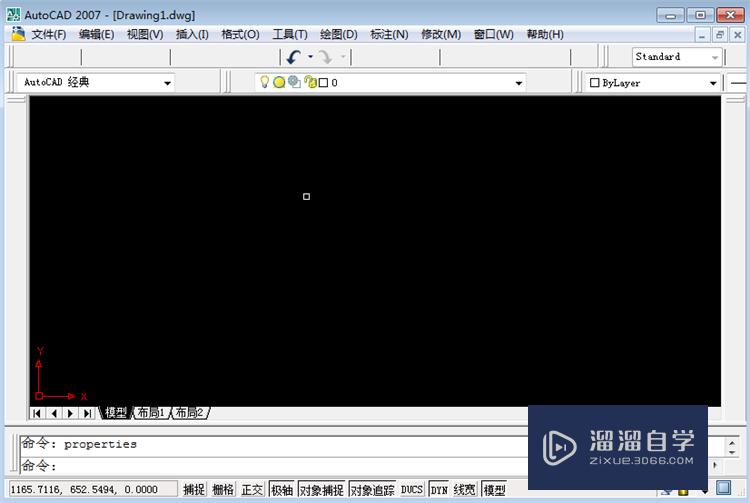Toggle 正交 ortho mode in status bar

point(252,490)
